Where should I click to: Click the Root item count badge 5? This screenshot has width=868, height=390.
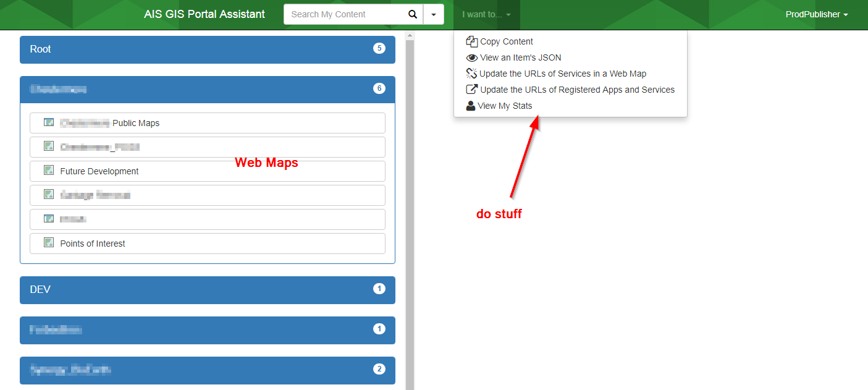(x=379, y=48)
